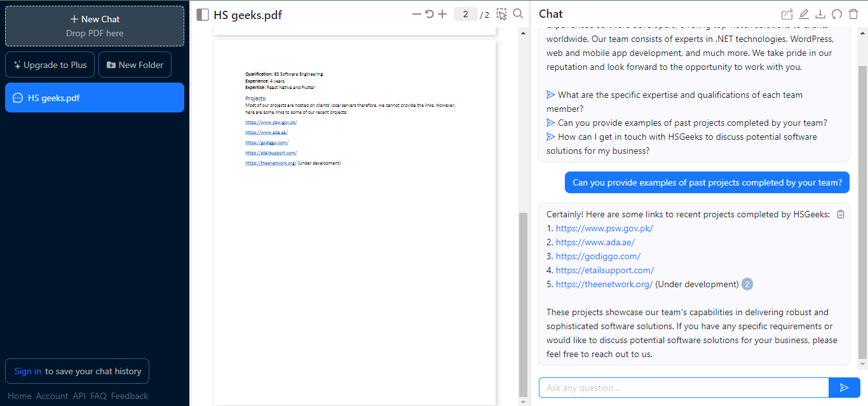868x406 pixels.
Task: Click the page number input field
Action: [466, 14]
